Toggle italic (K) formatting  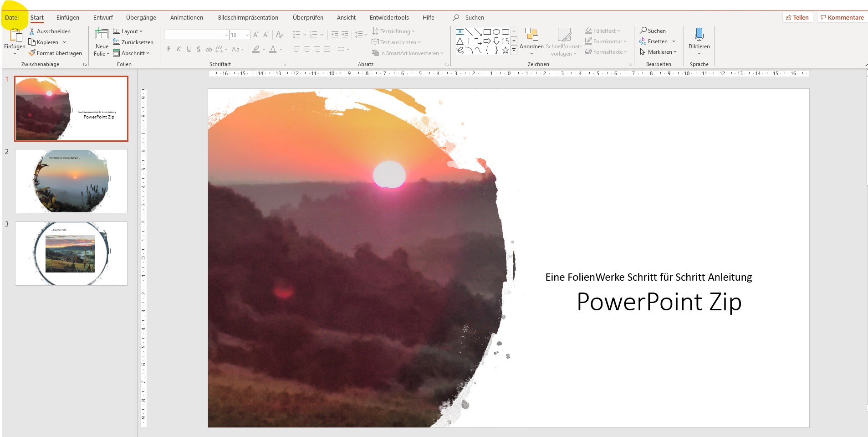pyautogui.click(x=179, y=49)
